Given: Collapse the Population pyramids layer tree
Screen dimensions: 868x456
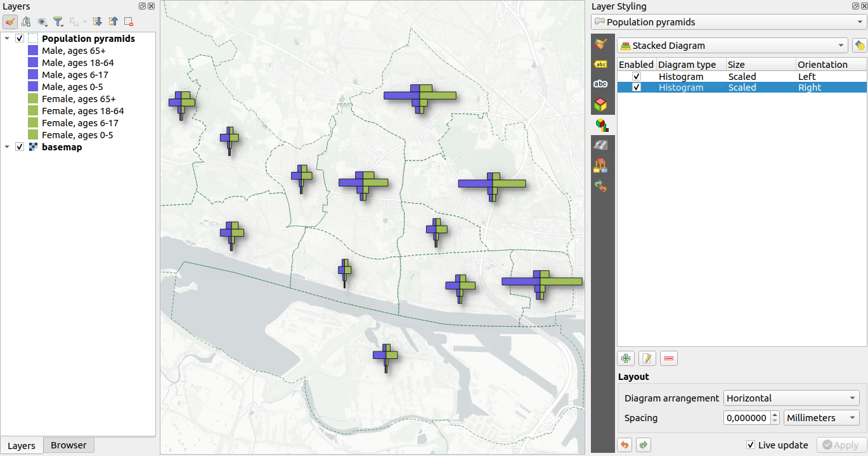Looking at the screenshot, I should [x=7, y=38].
